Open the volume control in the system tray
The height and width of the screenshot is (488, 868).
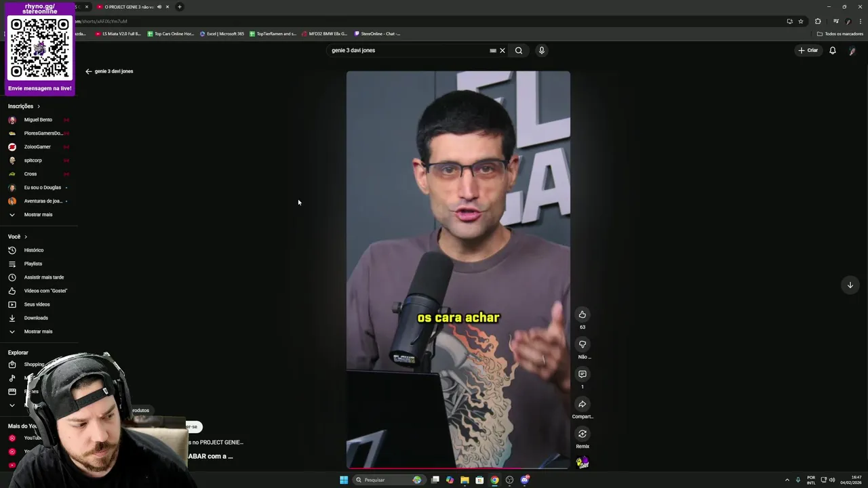point(832,480)
